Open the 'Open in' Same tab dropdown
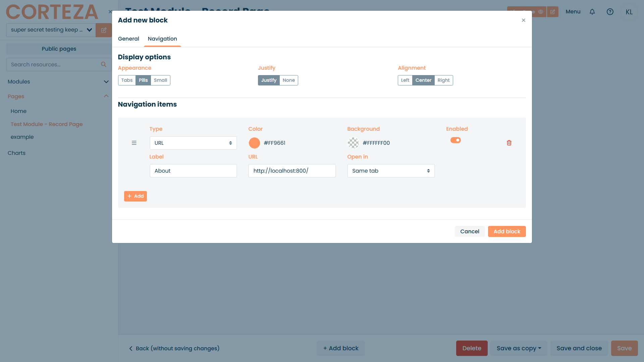Screen dimensions: 644x362 [391, 171]
